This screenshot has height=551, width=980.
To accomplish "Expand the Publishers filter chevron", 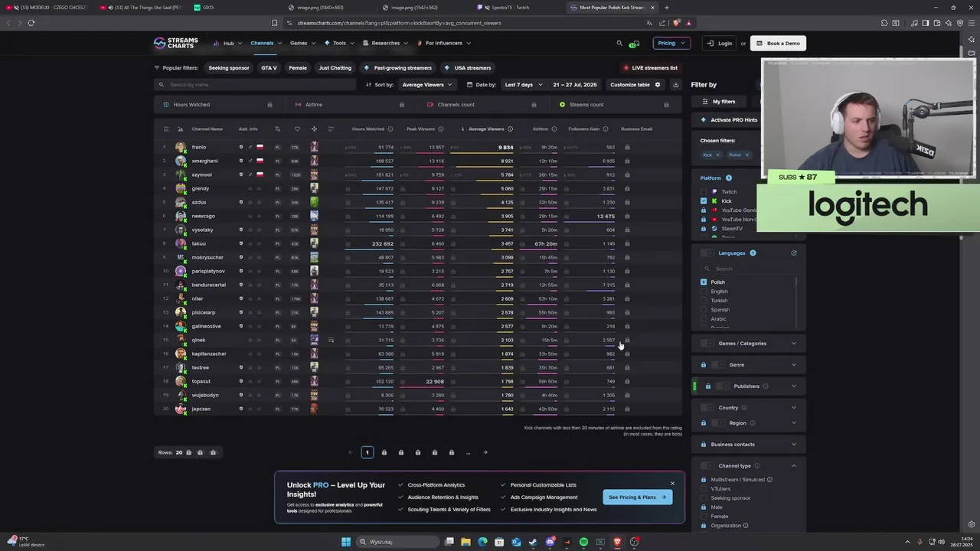I will [x=793, y=386].
